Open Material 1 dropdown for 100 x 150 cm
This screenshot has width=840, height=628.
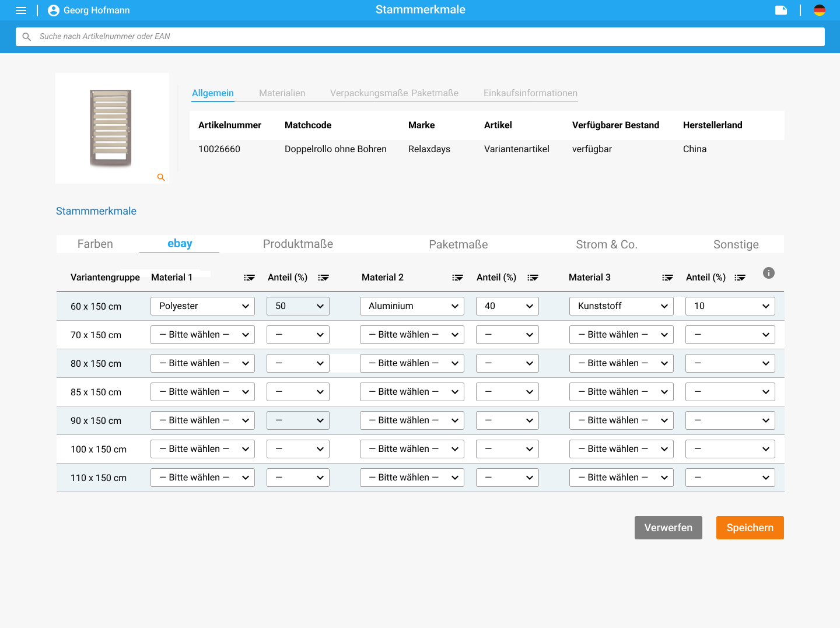point(202,449)
